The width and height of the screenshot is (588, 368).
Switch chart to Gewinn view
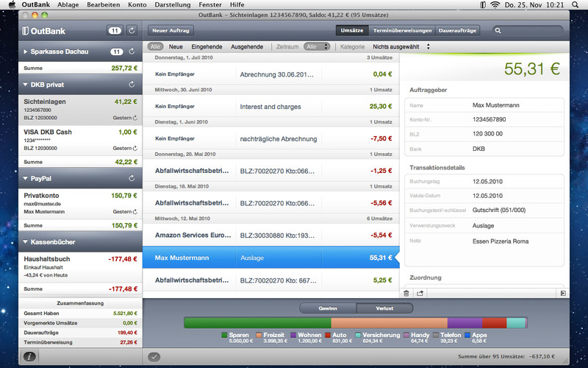(328, 308)
